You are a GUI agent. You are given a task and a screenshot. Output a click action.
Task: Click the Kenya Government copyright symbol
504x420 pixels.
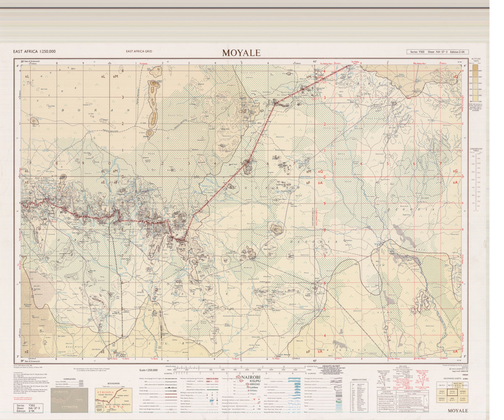coord(450,369)
